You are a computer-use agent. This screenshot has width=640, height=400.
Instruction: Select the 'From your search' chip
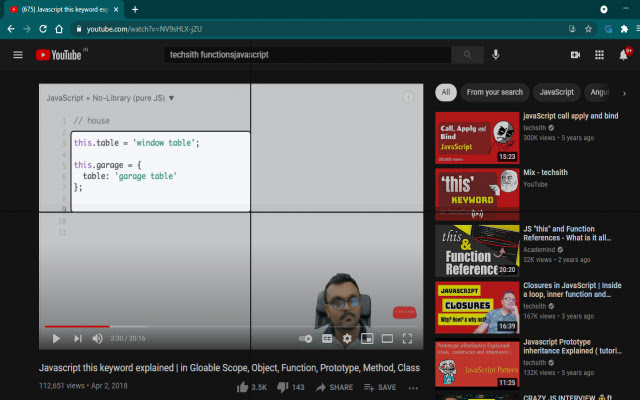click(494, 92)
